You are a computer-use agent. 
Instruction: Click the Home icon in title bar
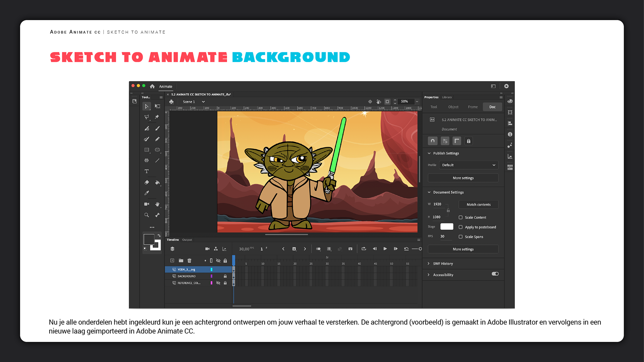pyautogui.click(x=152, y=86)
